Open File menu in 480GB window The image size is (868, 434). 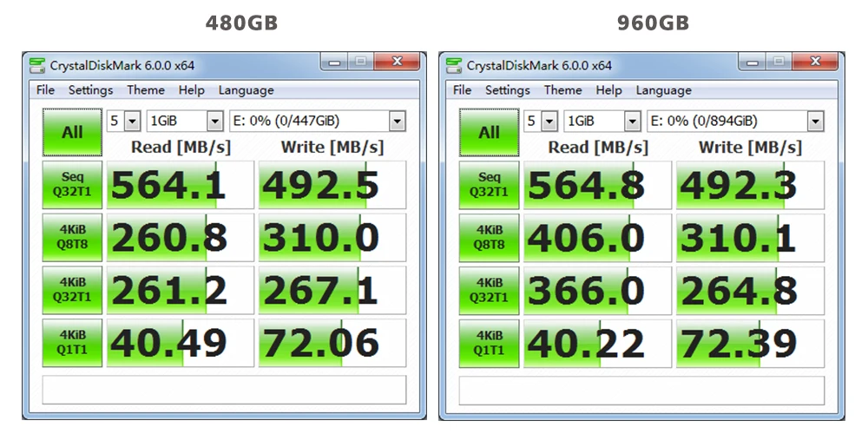pyautogui.click(x=45, y=90)
